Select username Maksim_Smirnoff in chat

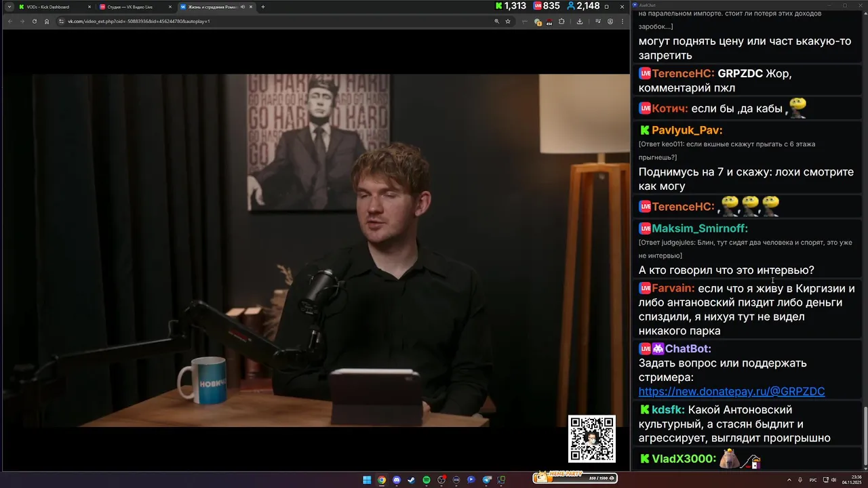700,229
